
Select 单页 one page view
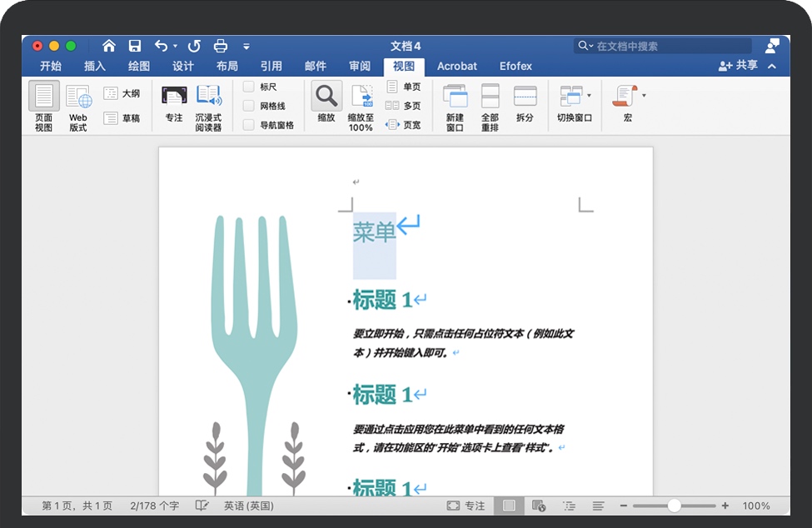(x=403, y=87)
